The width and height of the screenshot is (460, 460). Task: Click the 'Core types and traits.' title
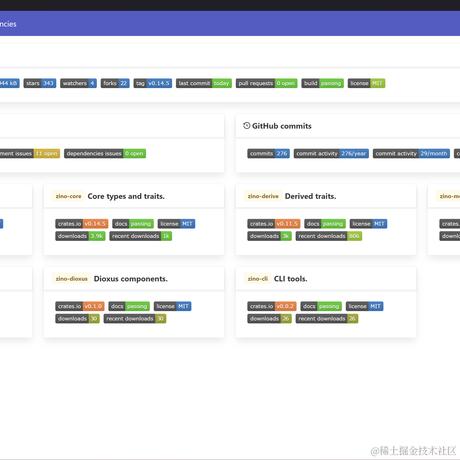[126, 196]
